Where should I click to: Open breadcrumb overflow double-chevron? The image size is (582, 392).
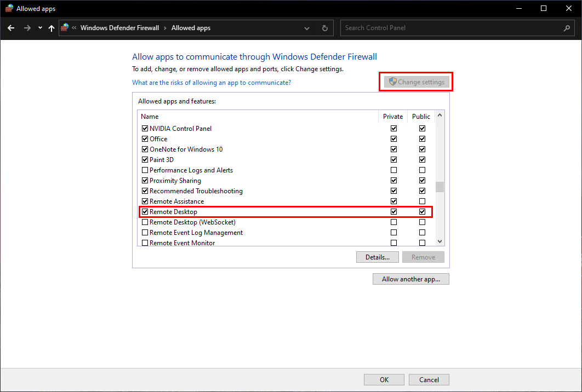tap(74, 28)
